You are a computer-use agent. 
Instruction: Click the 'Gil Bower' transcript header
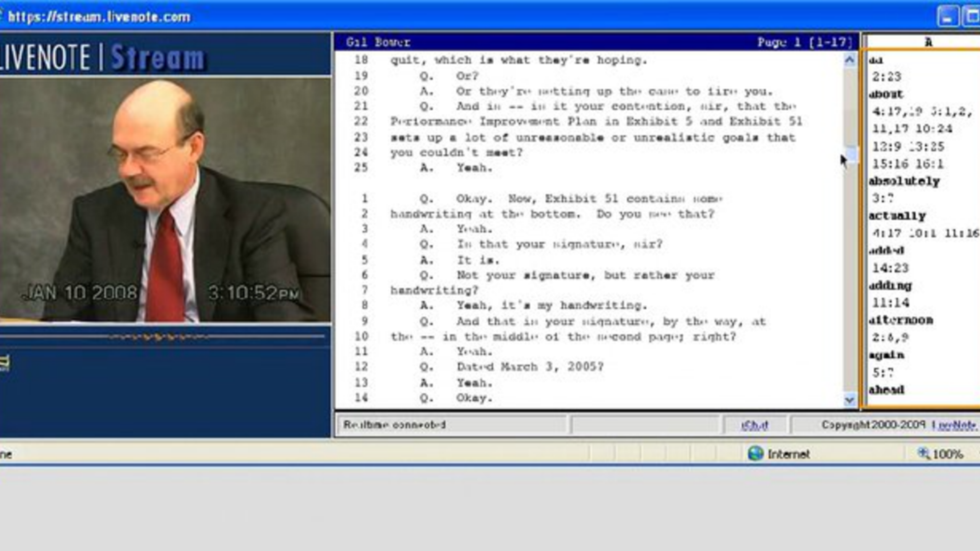click(x=378, y=42)
